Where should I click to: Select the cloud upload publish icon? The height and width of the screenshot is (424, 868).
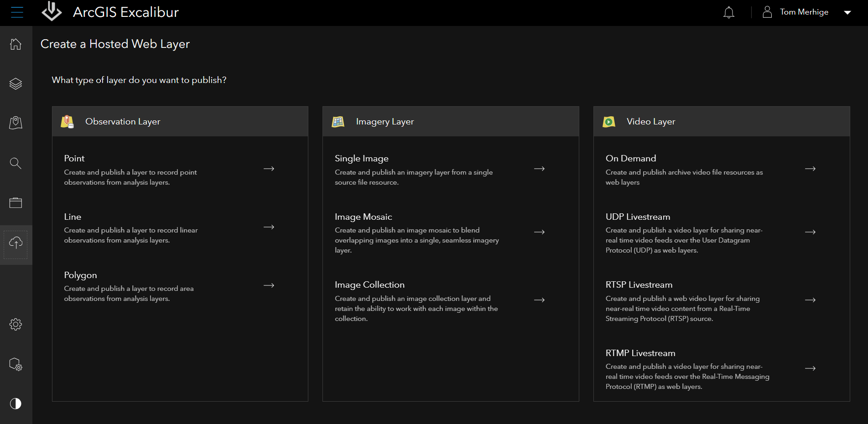[x=16, y=243]
